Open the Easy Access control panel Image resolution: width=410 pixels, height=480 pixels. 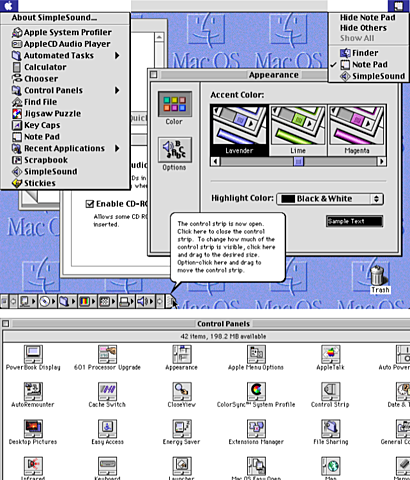(107, 429)
